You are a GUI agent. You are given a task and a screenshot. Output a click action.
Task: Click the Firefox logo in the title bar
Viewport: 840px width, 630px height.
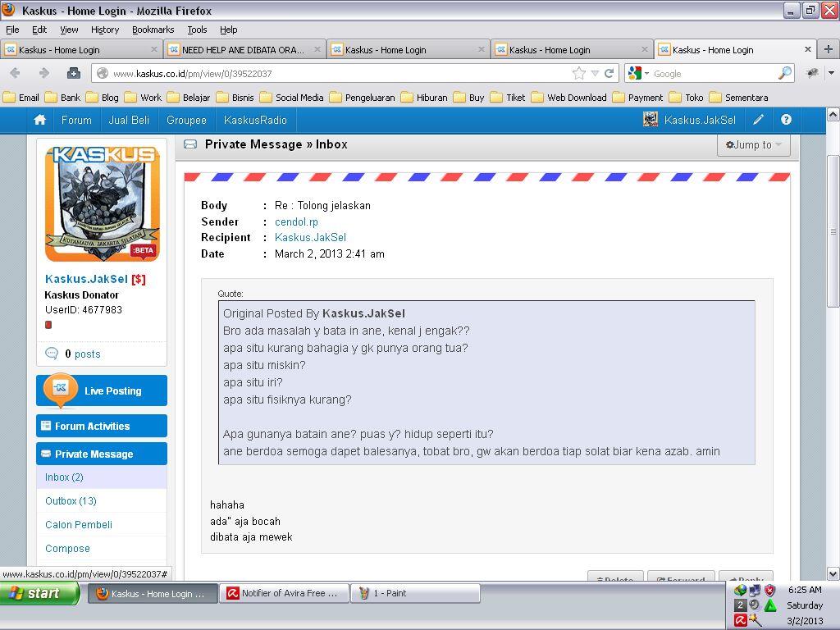pyautogui.click(x=8, y=10)
